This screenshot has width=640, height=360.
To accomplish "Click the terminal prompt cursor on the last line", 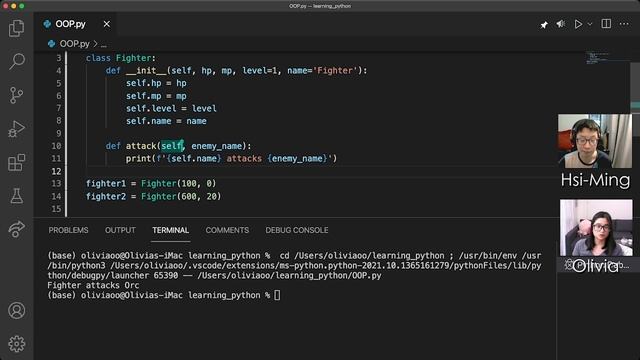I will click(x=277, y=295).
